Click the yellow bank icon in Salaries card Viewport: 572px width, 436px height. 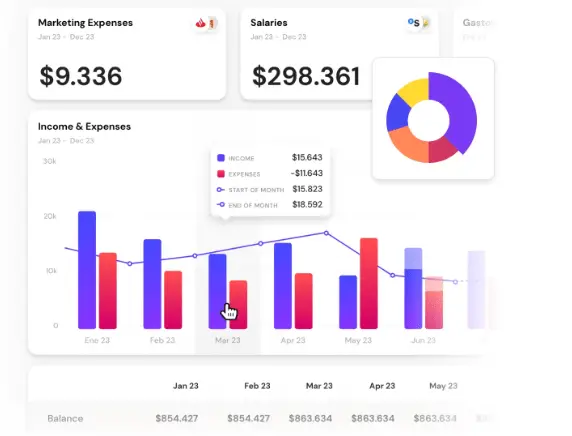point(426,23)
